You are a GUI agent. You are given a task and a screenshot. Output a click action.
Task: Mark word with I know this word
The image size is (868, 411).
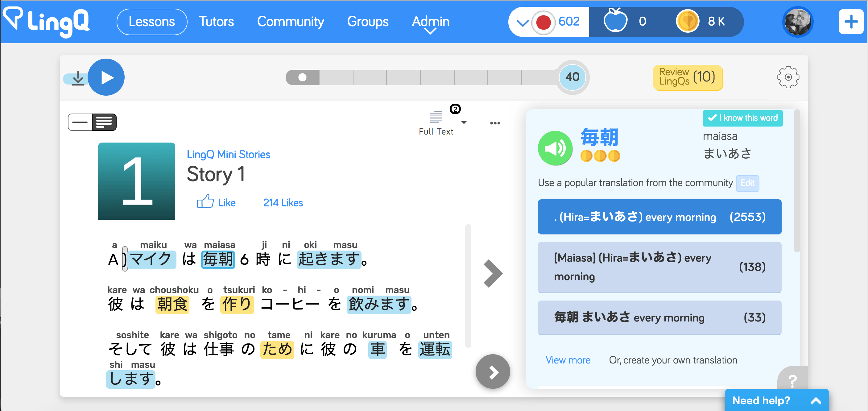point(742,118)
